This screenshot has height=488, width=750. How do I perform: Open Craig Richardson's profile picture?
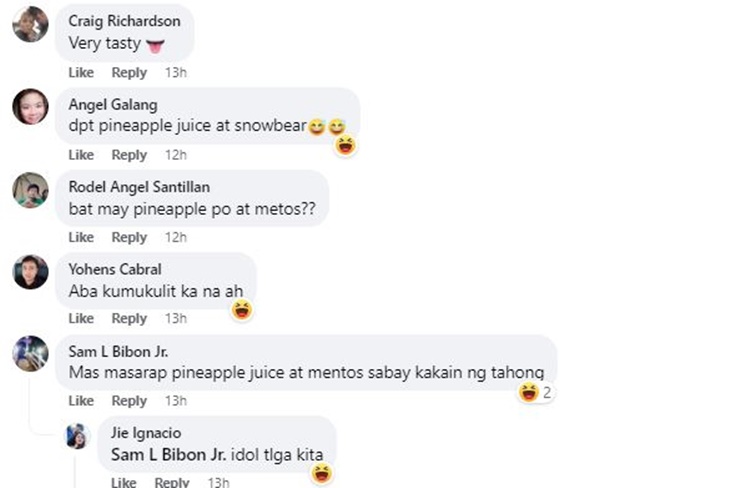tap(30, 24)
